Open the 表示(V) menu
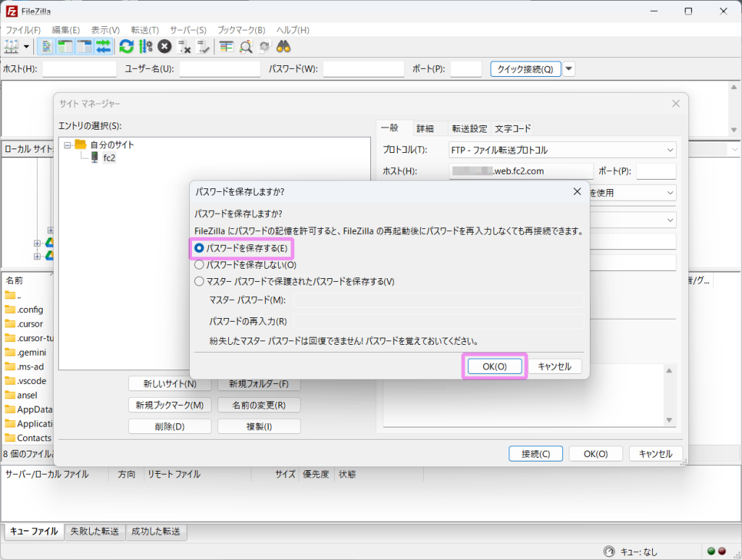The height and width of the screenshot is (560, 742). 106,30
